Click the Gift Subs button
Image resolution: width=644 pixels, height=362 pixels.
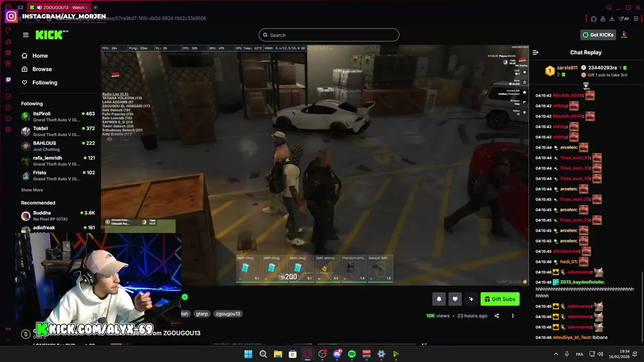click(500, 299)
